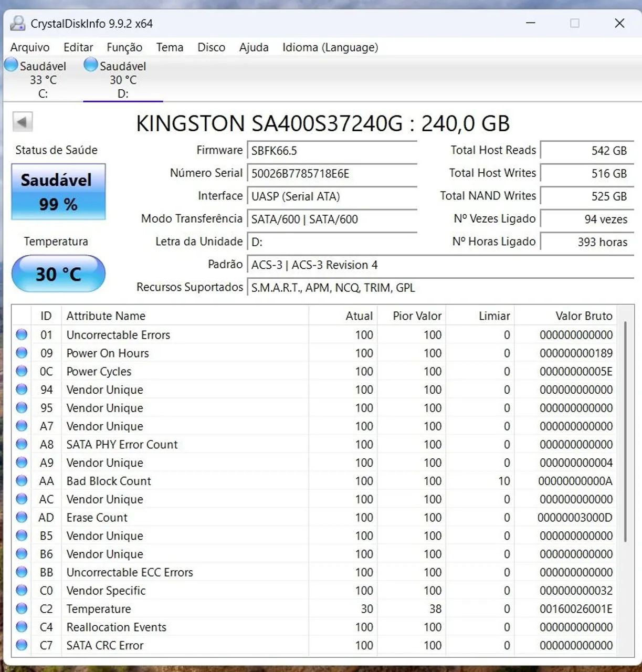Open the Função menu

pos(124,47)
